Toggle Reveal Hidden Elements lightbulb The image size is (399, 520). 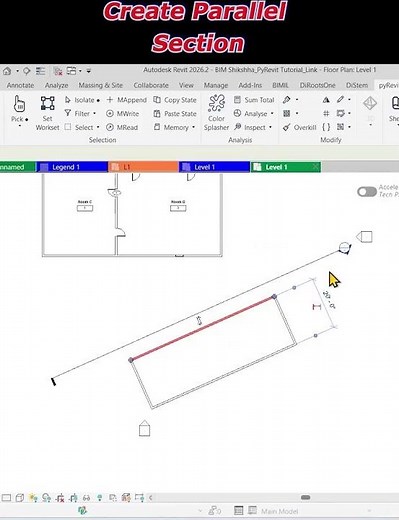(x=99, y=498)
